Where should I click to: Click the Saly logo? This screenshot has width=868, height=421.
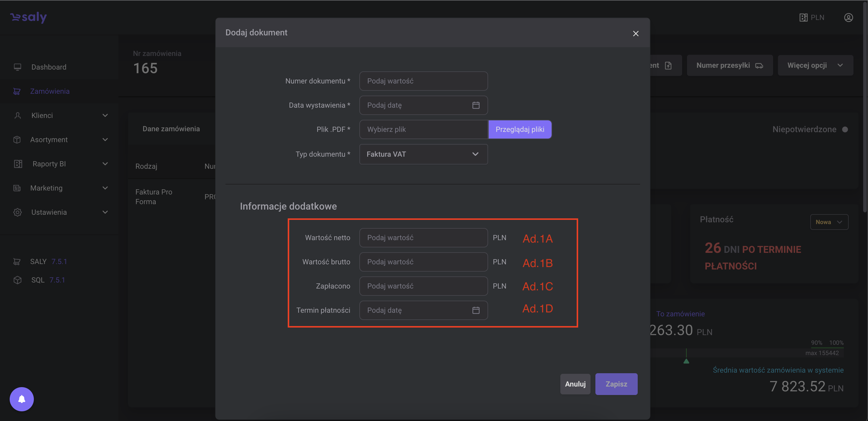29,17
